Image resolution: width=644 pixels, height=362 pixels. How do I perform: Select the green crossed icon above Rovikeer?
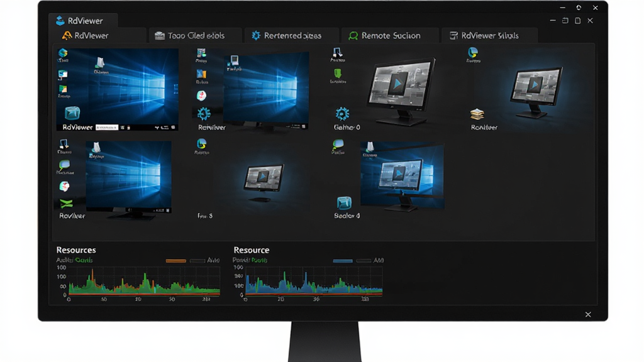click(x=66, y=204)
